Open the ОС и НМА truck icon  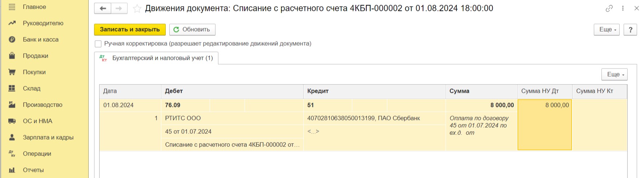click(x=12, y=121)
